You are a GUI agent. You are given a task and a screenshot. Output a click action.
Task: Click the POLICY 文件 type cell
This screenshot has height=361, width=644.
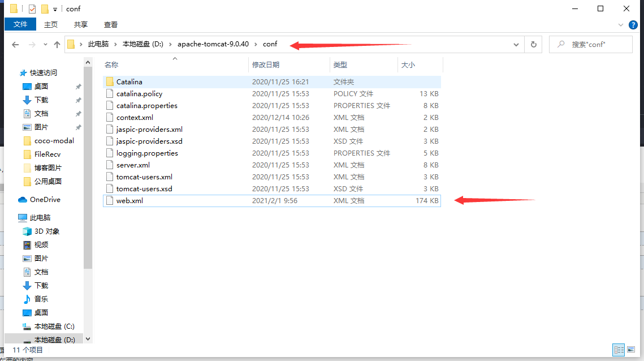coord(353,94)
